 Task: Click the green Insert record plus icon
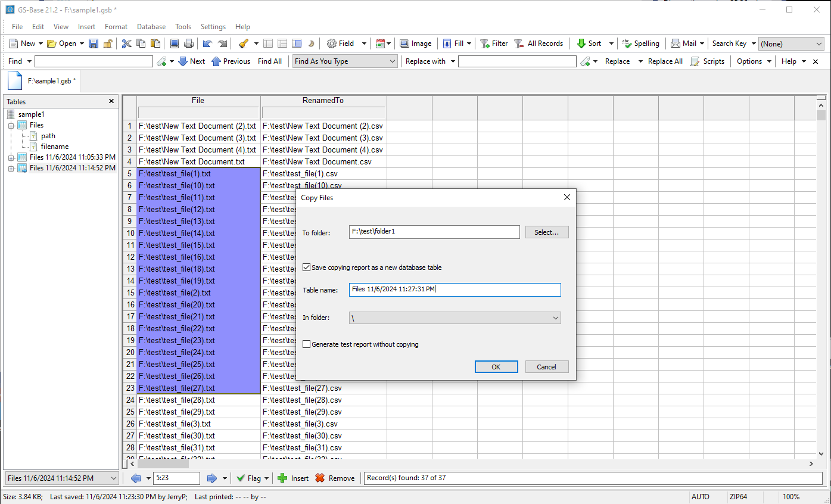[282, 478]
